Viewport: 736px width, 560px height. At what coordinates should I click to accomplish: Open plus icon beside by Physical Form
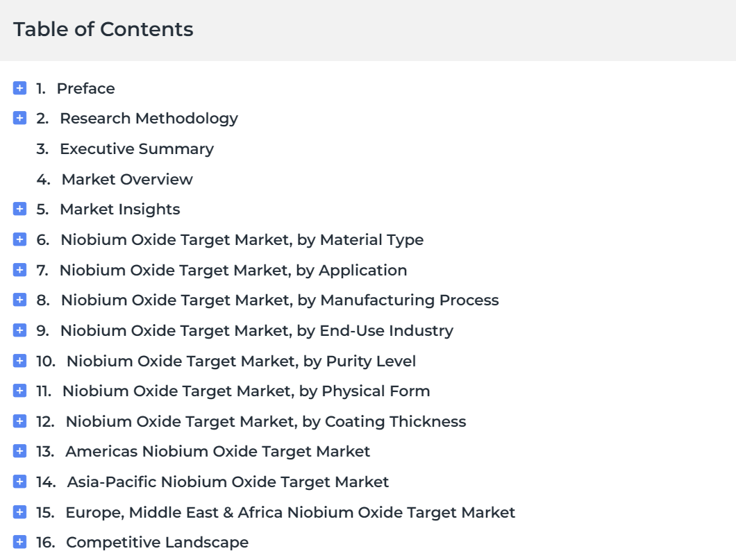(x=19, y=390)
